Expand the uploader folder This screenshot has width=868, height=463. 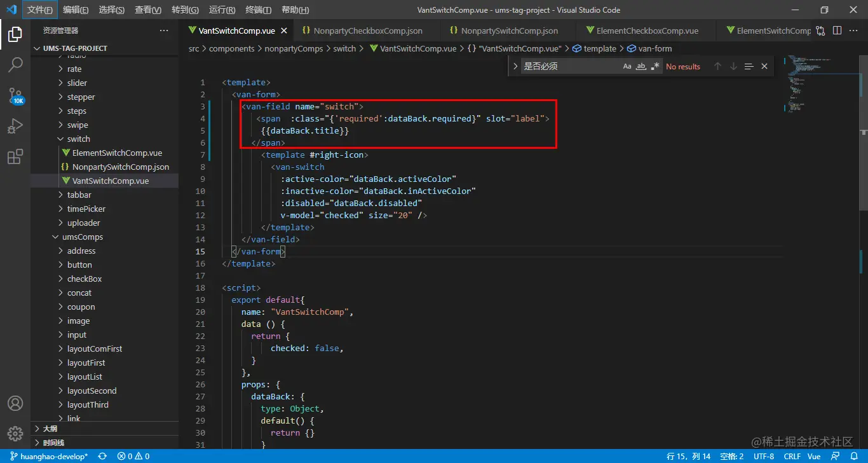pyautogui.click(x=104, y=223)
